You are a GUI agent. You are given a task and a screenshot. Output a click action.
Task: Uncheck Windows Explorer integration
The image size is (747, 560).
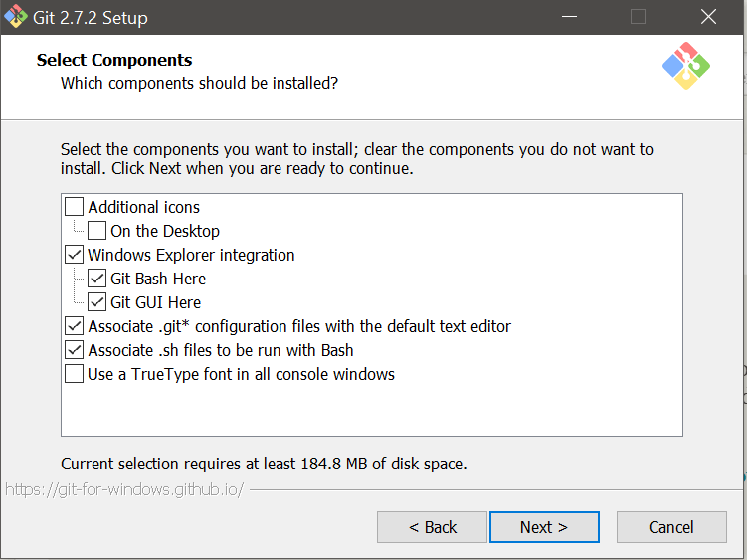pos(75,255)
